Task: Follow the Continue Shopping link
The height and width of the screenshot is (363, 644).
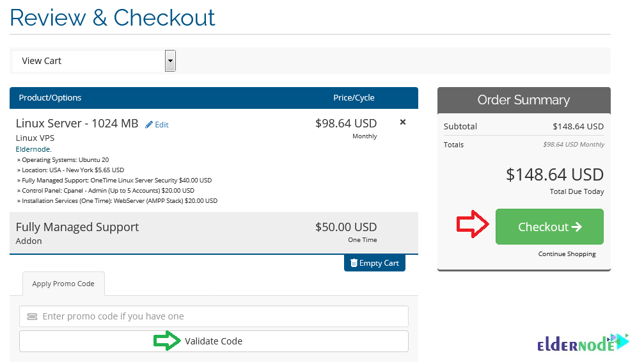Action: pyautogui.click(x=567, y=254)
